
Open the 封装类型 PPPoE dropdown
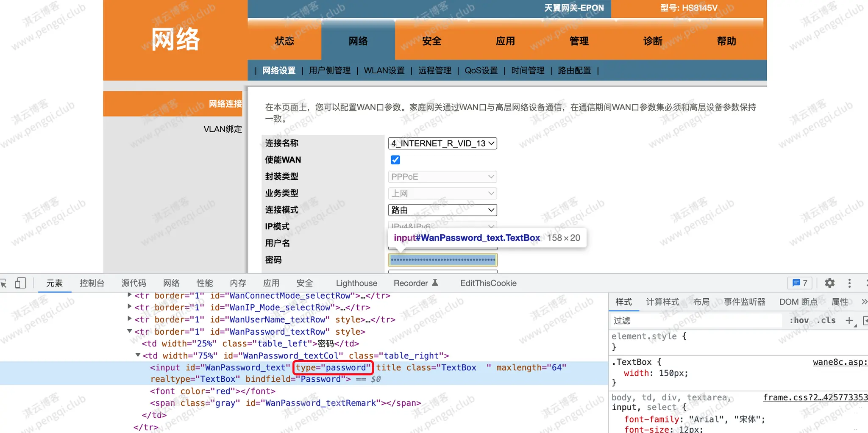442,177
